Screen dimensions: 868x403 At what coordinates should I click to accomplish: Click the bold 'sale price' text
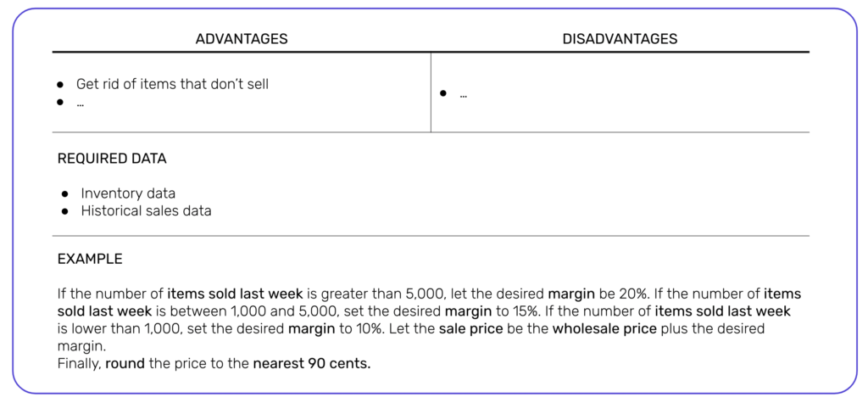tap(471, 328)
